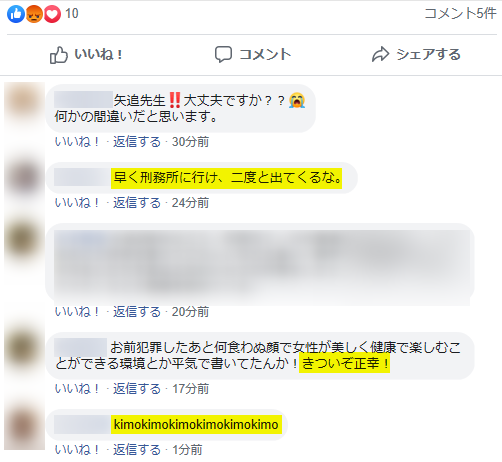Viewport: 502px width, 462px height.
Task: Click the thumbs-up like reaction icon
Action: point(16,14)
